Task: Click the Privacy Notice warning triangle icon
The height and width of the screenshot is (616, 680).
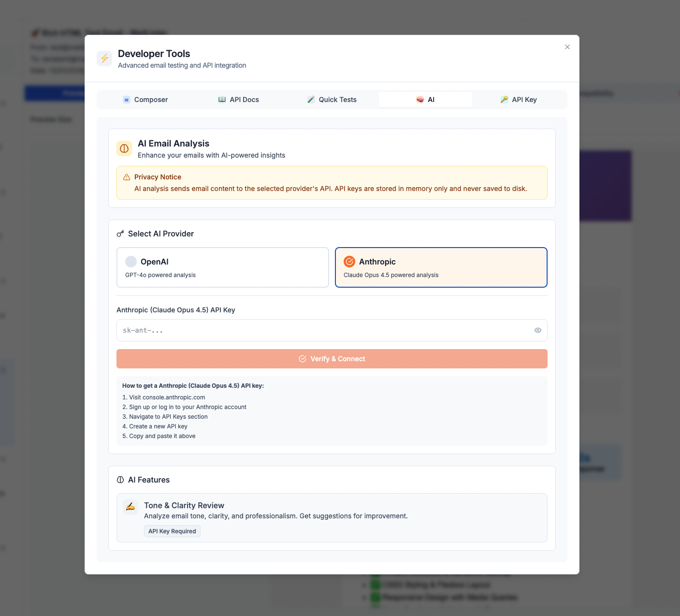Action: click(127, 177)
